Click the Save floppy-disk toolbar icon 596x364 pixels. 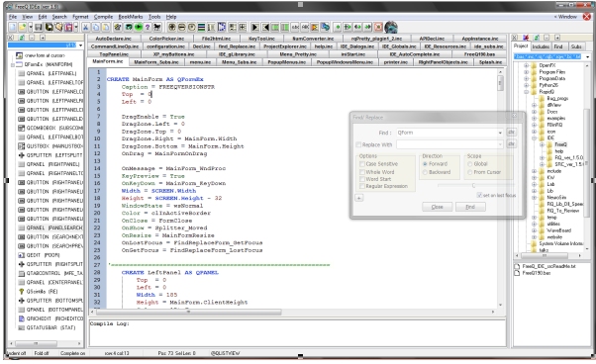point(38,27)
